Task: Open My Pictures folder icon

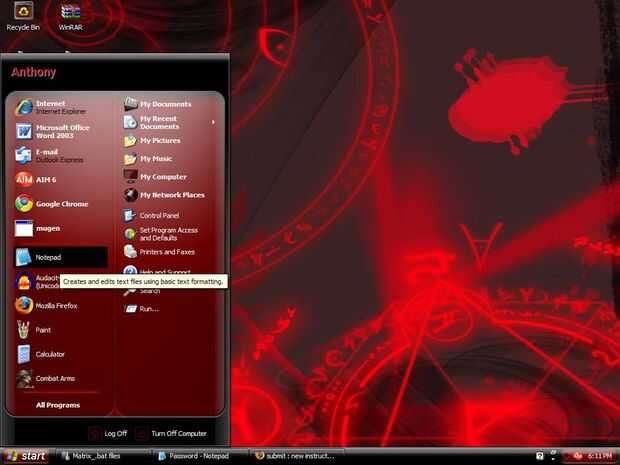Action: (x=130, y=141)
